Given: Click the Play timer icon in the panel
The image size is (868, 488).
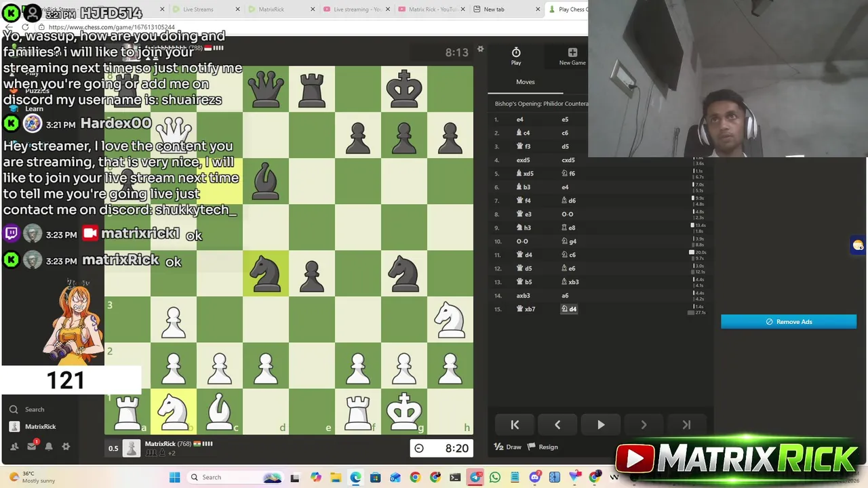Looking at the screenshot, I should [516, 53].
